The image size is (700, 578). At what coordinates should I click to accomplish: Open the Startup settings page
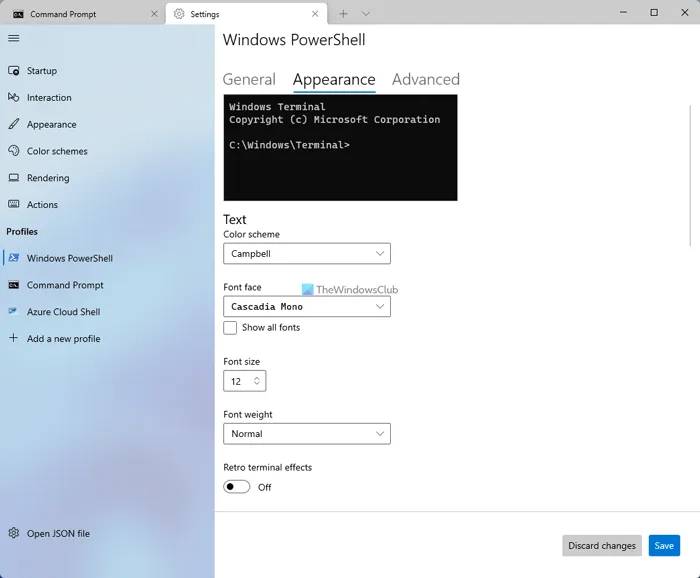click(x=107, y=71)
